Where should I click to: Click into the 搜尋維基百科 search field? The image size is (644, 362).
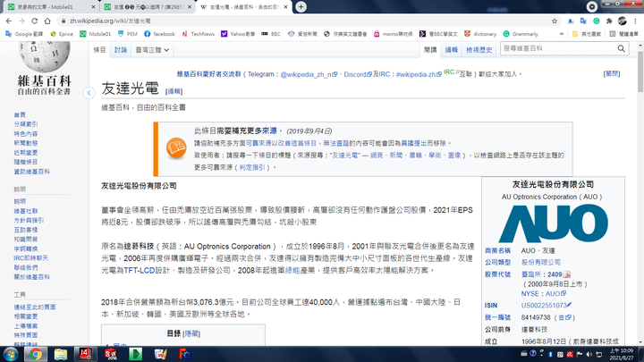pos(558,48)
